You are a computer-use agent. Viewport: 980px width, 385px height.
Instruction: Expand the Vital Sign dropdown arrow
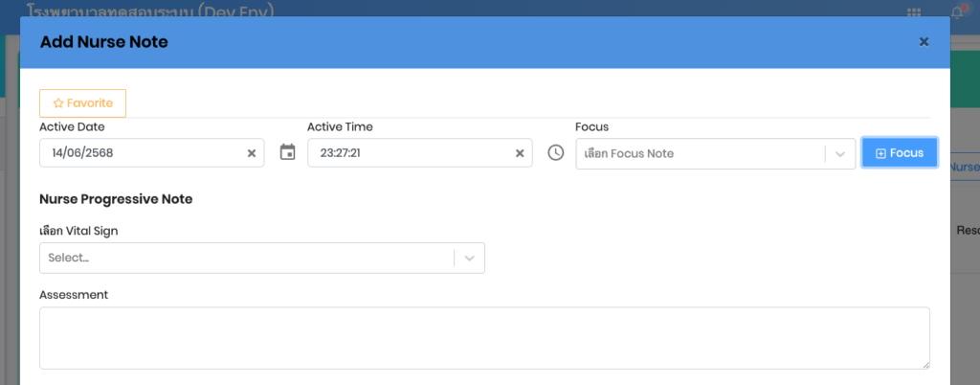pos(469,258)
